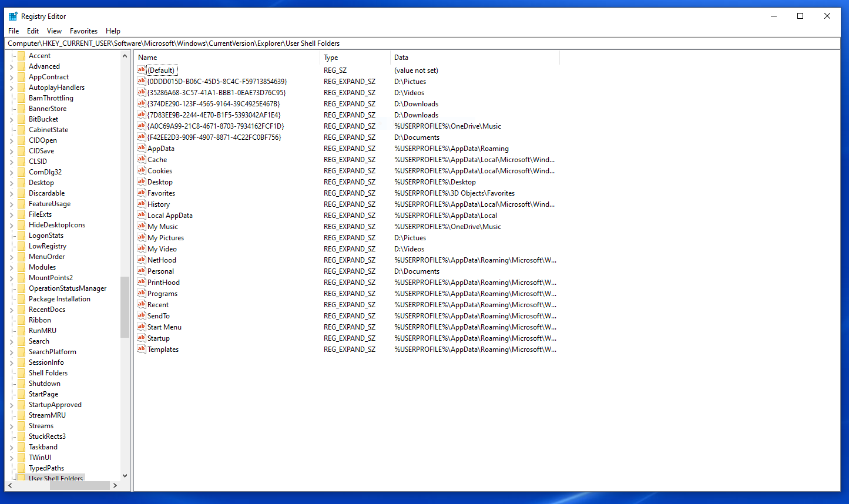849x504 pixels.
Task: Click the tree scroll down arrow
Action: (125, 476)
